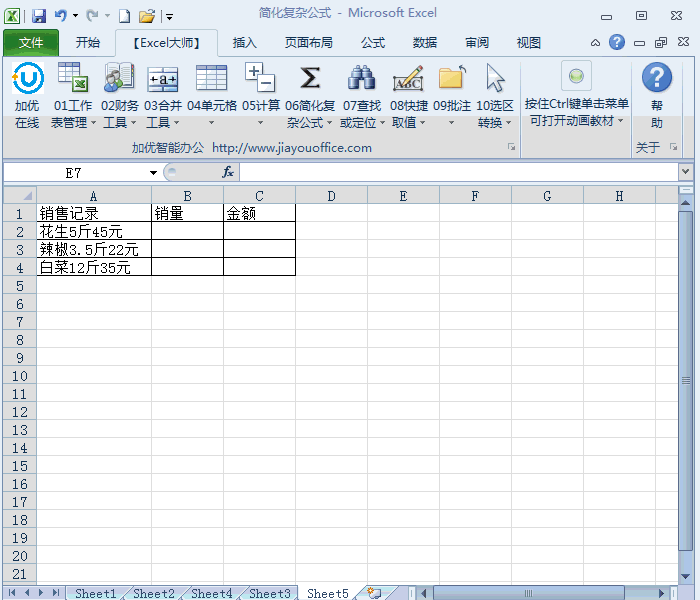Expand 转换 dropdown arrow

tap(508, 122)
